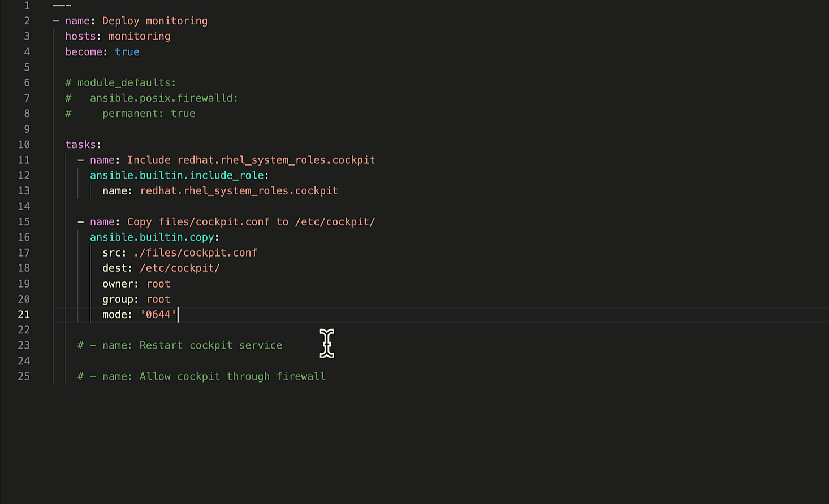Click the './files/cockpit.conf' src value

tap(195, 253)
